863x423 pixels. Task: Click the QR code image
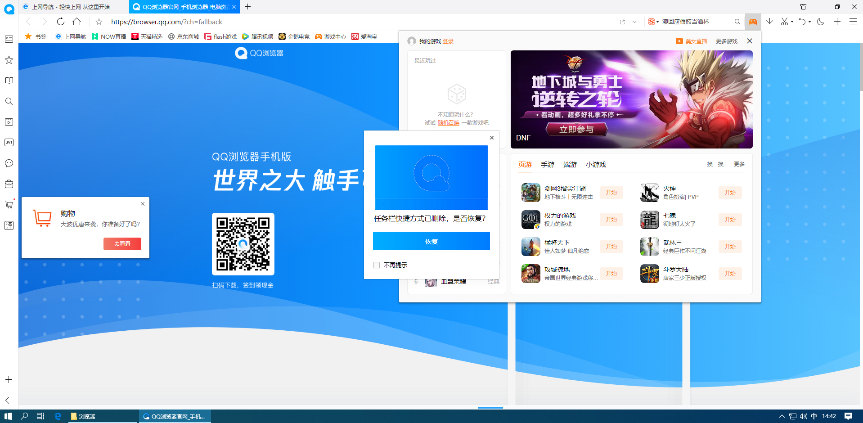click(x=243, y=244)
